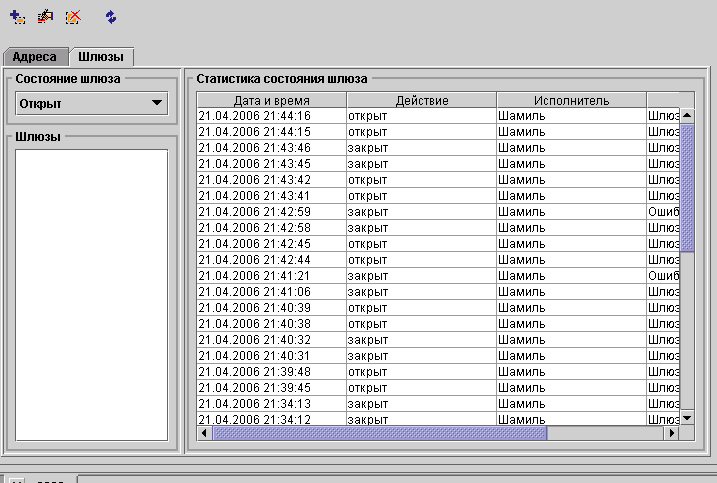Switch to the Адреса tab
This screenshot has height=483, width=717.
click(34, 57)
